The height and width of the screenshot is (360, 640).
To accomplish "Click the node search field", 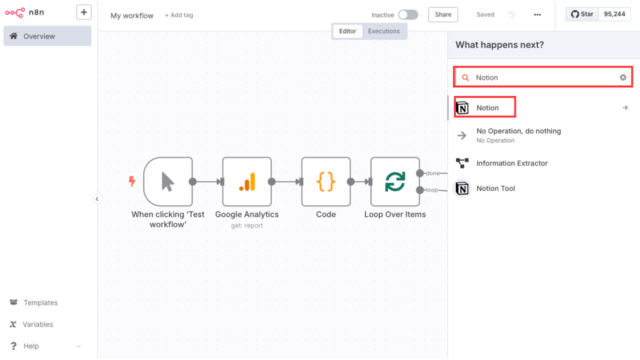I will (543, 77).
